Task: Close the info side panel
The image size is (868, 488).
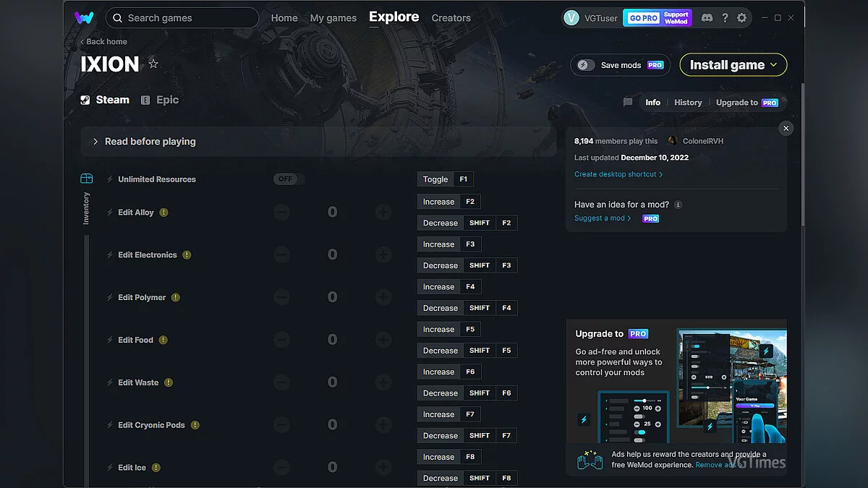Action: (x=786, y=128)
